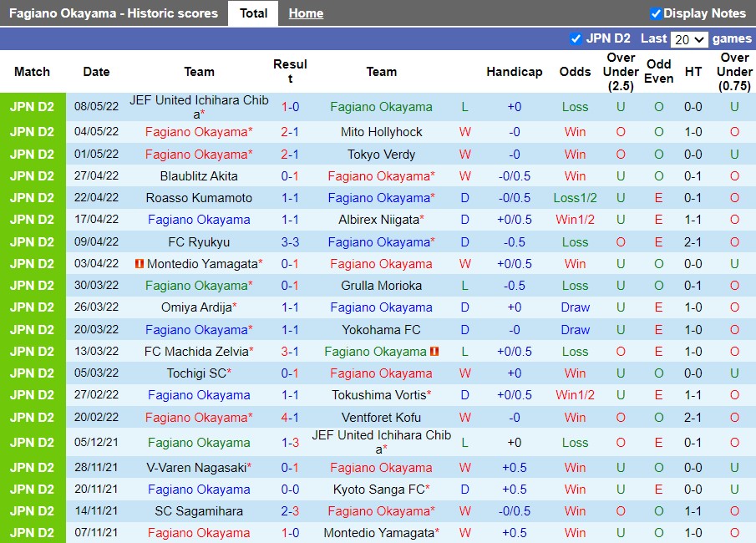Open Yokohama FC team link
Screen dimensions: 756x543
[x=381, y=330]
